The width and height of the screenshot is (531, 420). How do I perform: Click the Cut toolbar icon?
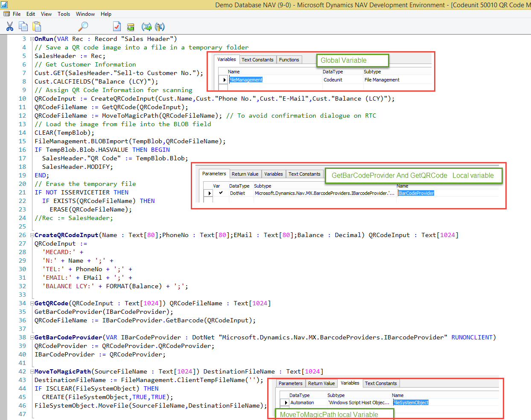[9, 26]
